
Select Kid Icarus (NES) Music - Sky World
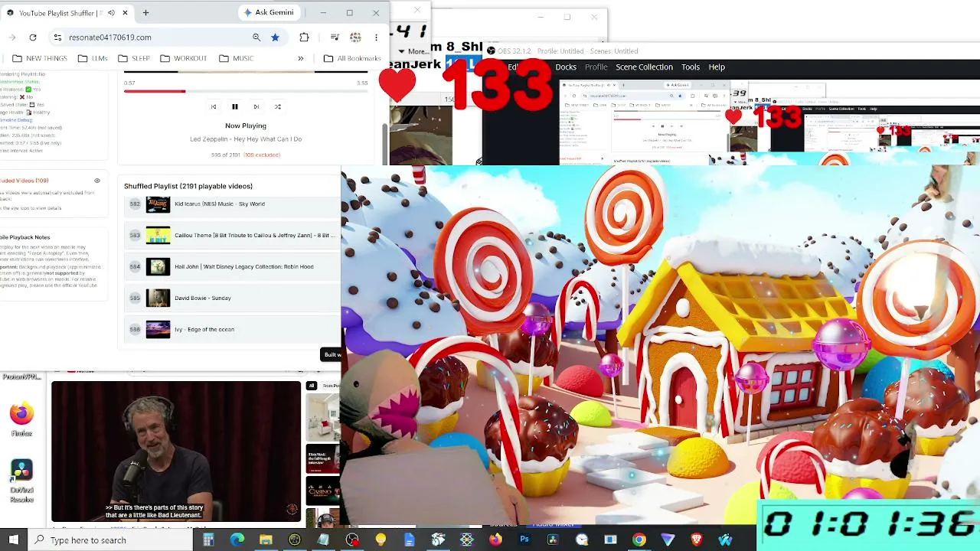pos(232,204)
